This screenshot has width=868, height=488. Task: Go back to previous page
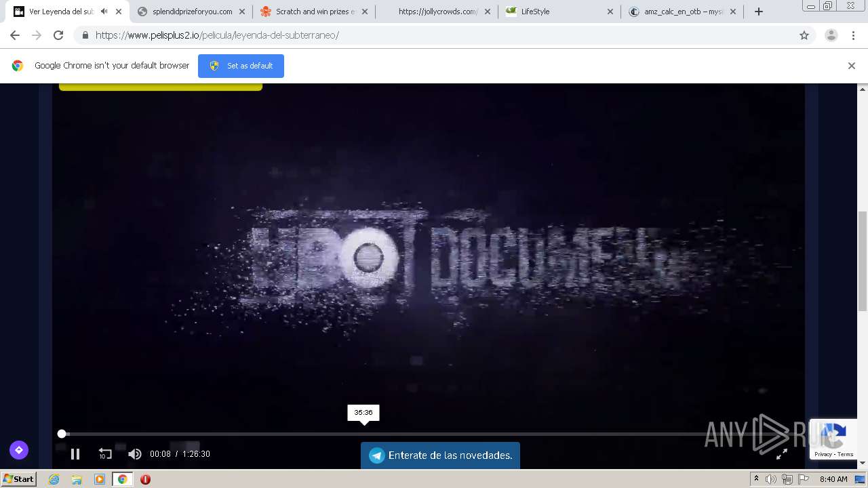pos(15,35)
